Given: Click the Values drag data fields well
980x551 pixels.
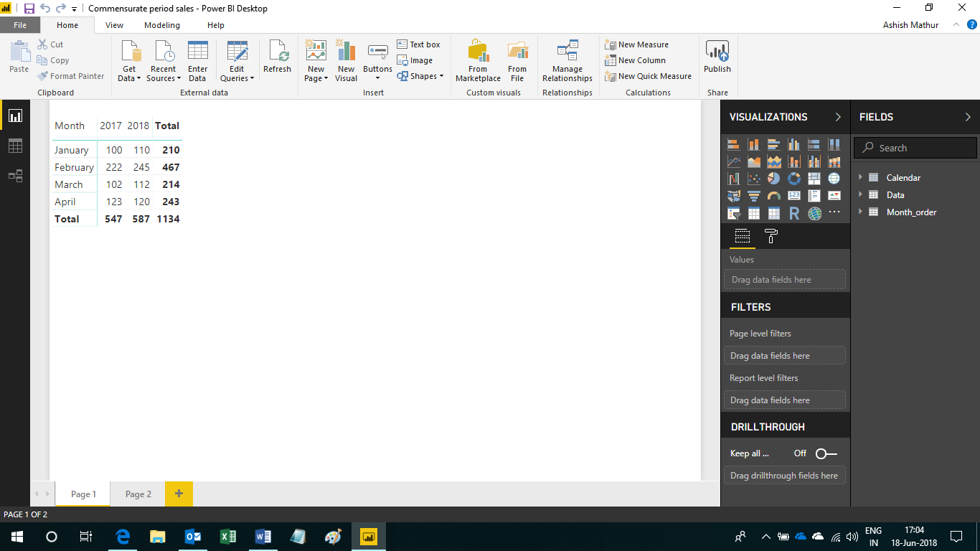Looking at the screenshot, I should pos(785,280).
